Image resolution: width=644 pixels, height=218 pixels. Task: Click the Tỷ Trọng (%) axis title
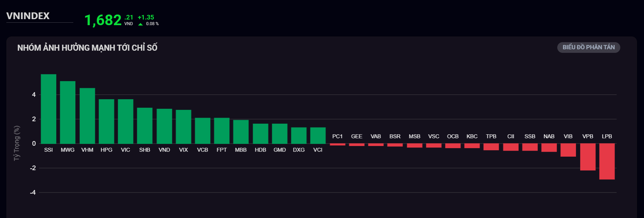tap(17, 143)
